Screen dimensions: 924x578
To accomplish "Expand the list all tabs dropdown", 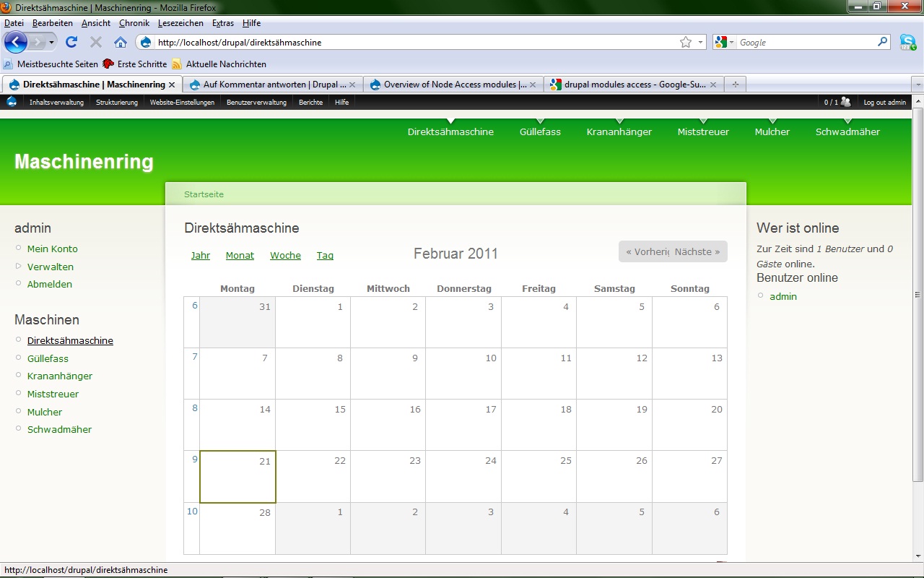I will click(918, 85).
